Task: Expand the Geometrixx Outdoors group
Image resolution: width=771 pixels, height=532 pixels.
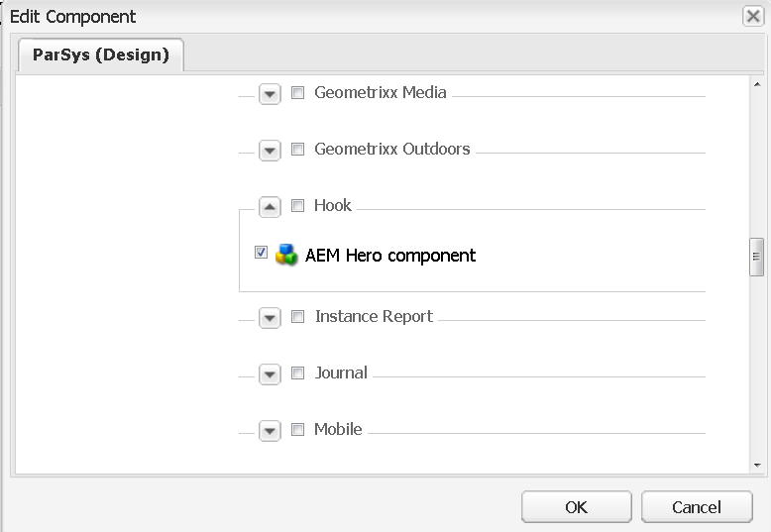Action: tap(270, 151)
